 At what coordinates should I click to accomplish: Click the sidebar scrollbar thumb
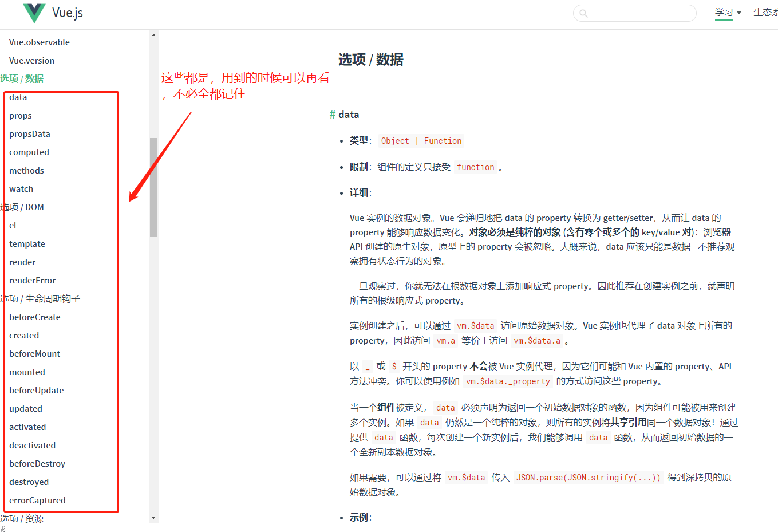click(153, 183)
